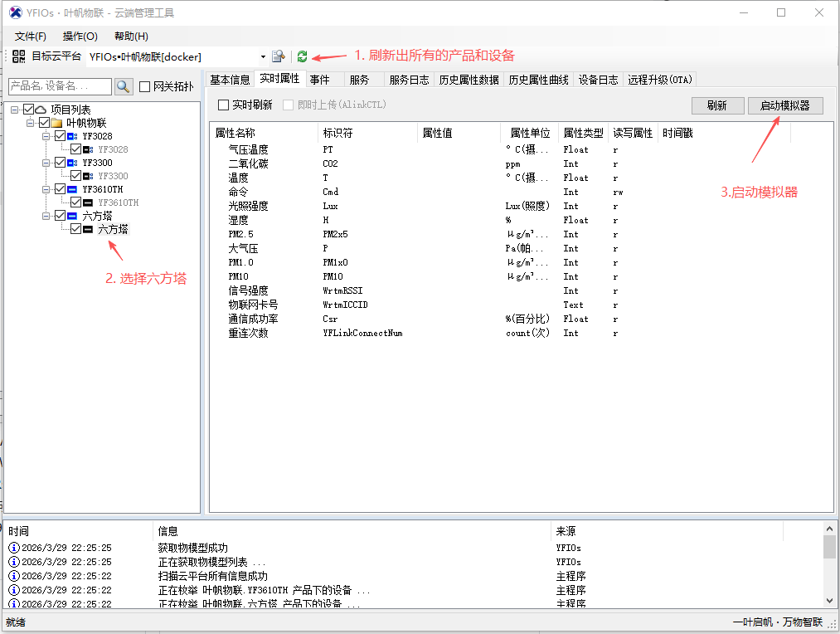This screenshot has width=840, height=634.
Task: Click the blue product icon beside YF3028
Action: 70,136
